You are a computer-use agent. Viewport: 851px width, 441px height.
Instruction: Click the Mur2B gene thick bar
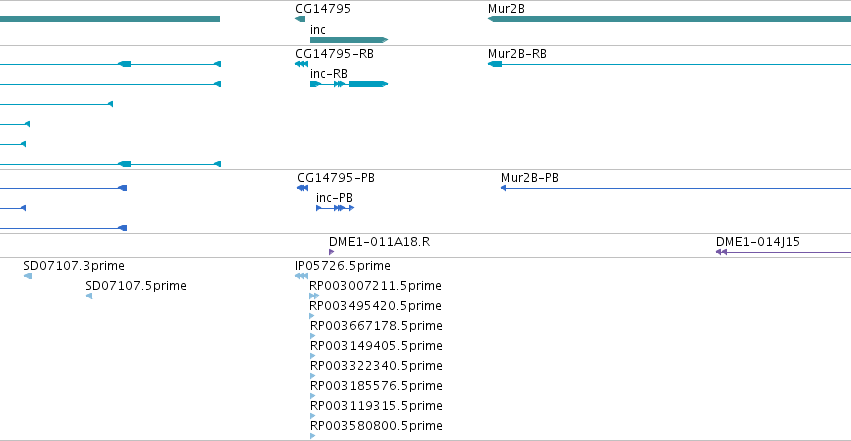coord(669,19)
